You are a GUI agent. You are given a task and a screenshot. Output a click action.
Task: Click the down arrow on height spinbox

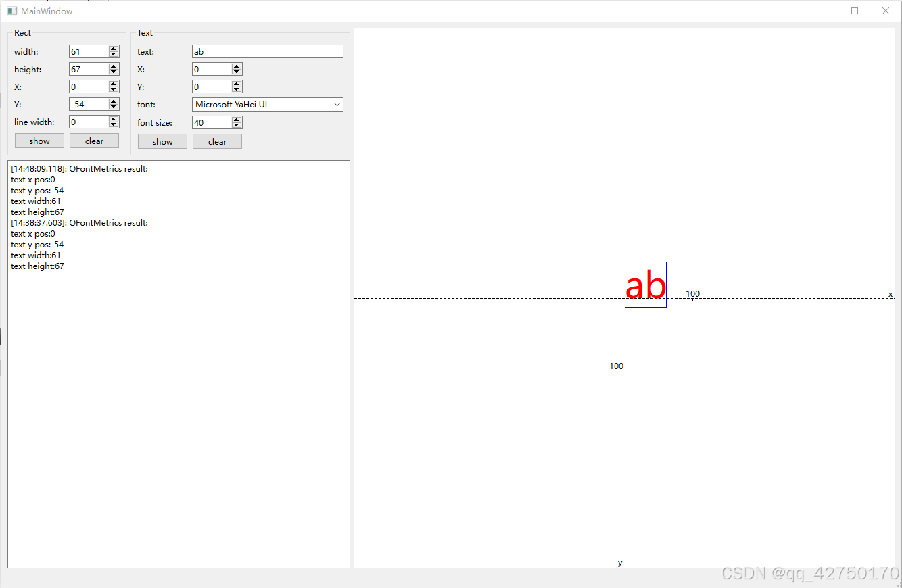coord(113,72)
